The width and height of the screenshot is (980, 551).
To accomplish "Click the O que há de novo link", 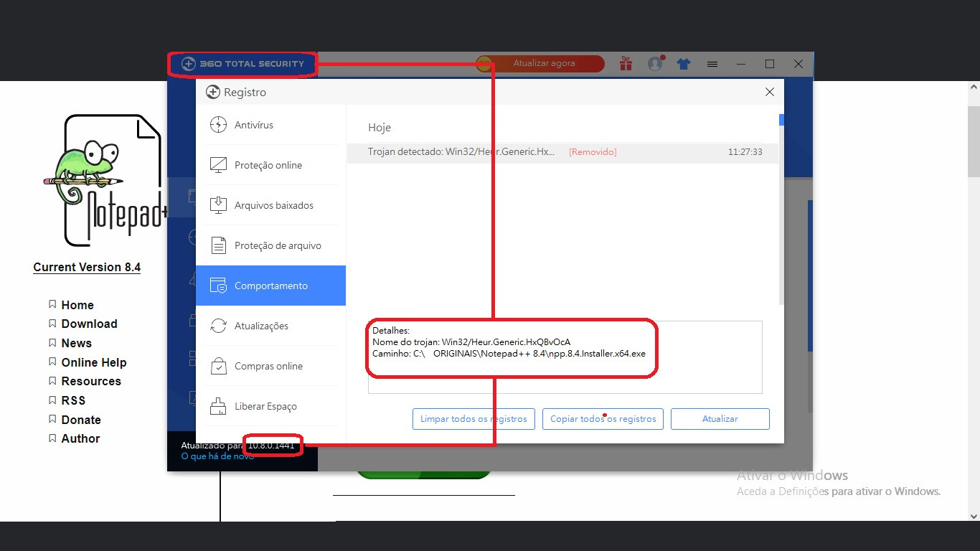I will pos(217,456).
